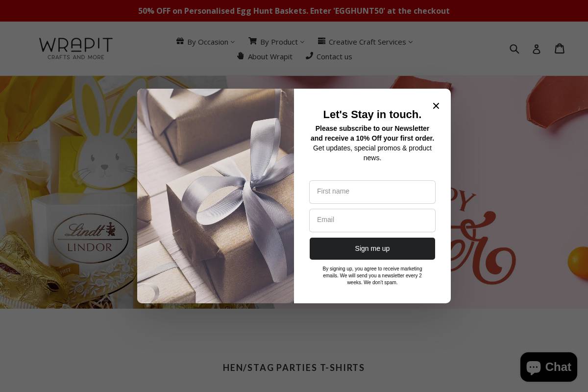Click the hand icon beside About Wrapit
This screenshot has height=392, width=588.
tap(241, 56)
